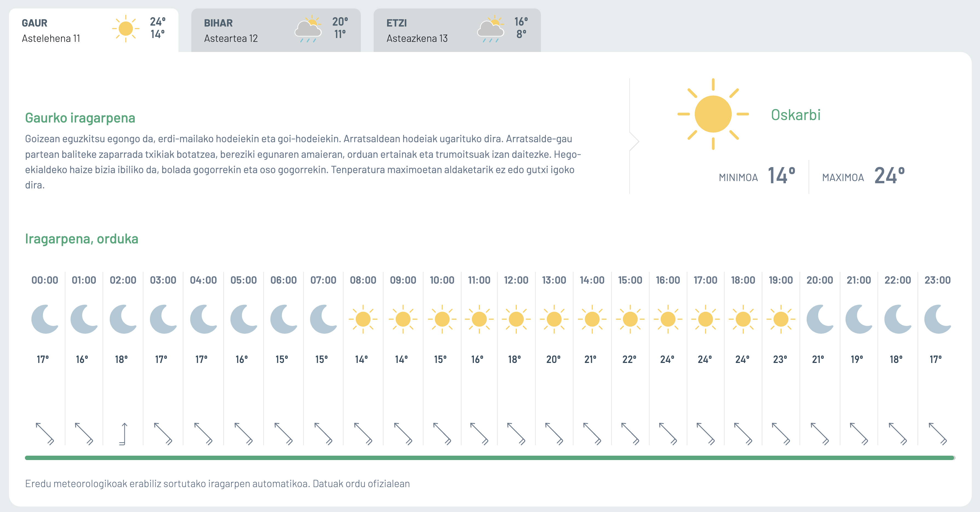This screenshot has height=512, width=980.
Task: Click the 23° temperature under 19:00
Action: point(780,359)
